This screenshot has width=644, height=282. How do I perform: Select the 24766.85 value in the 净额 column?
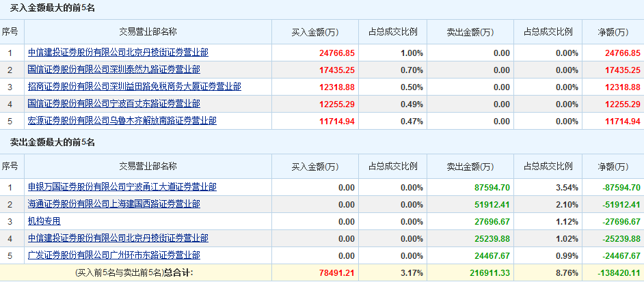[x=623, y=53]
